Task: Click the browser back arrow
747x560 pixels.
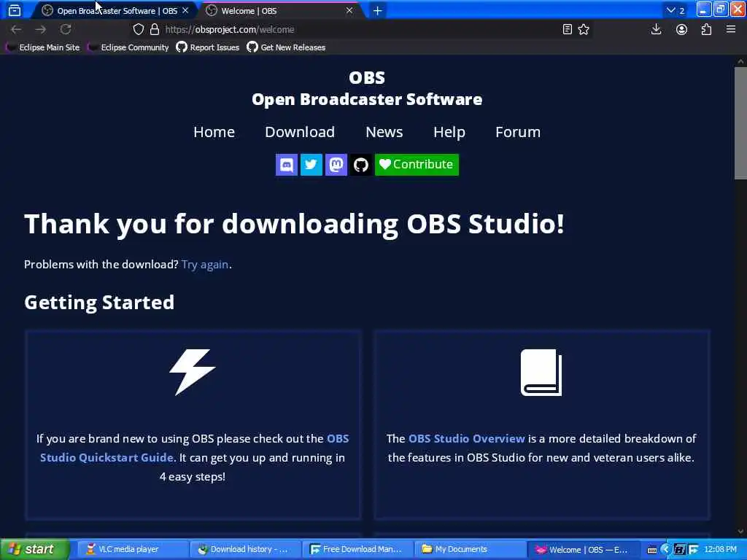Action: [x=16, y=29]
